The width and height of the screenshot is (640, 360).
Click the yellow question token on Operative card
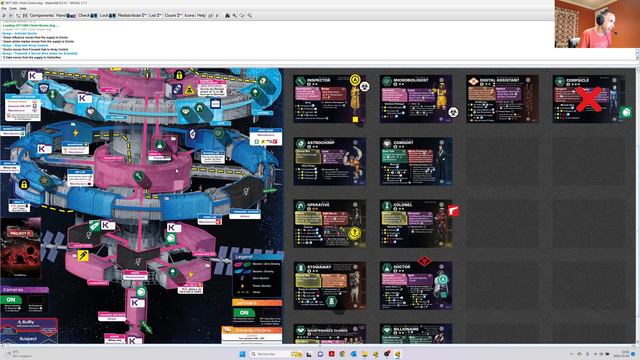point(355,233)
